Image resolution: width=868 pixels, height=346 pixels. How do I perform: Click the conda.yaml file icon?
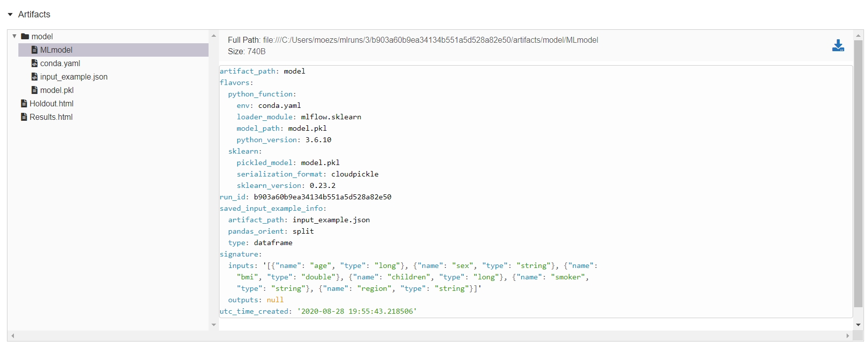coord(34,63)
